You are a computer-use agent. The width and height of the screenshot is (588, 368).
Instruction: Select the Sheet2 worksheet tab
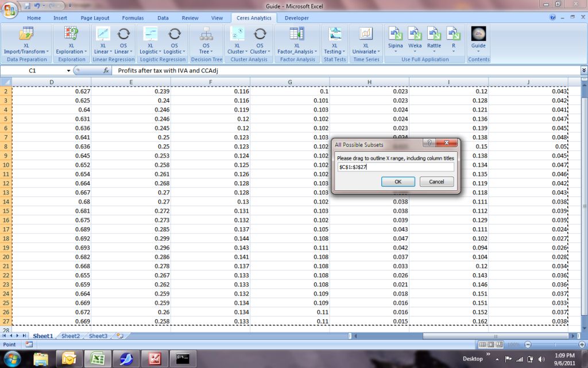point(71,336)
